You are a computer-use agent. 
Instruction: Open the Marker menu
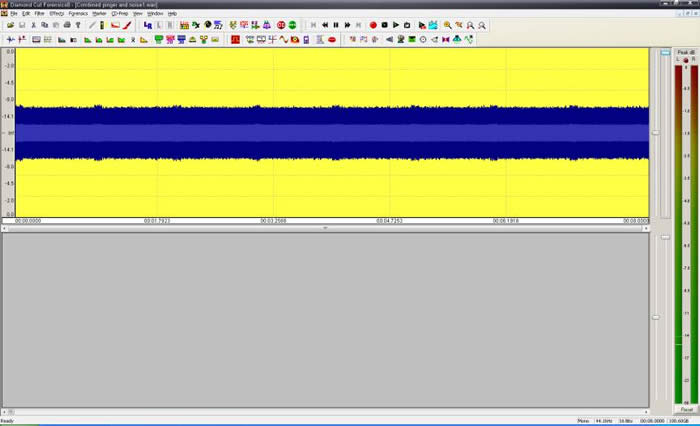click(x=99, y=14)
